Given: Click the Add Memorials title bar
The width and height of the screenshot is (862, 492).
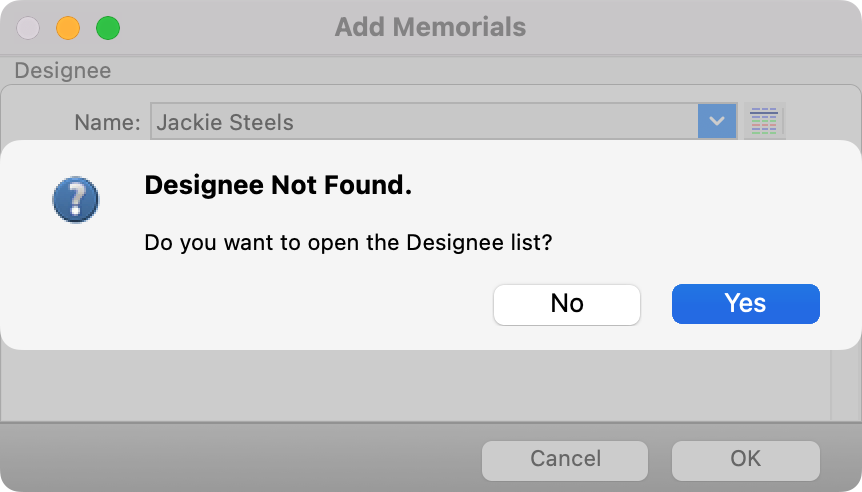Looking at the screenshot, I should [x=430, y=27].
